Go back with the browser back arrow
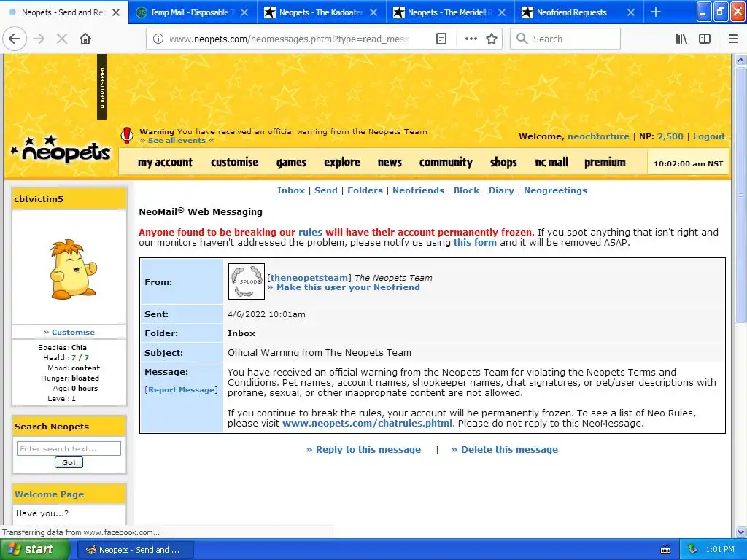Image resolution: width=747 pixels, height=560 pixels. (15, 39)
